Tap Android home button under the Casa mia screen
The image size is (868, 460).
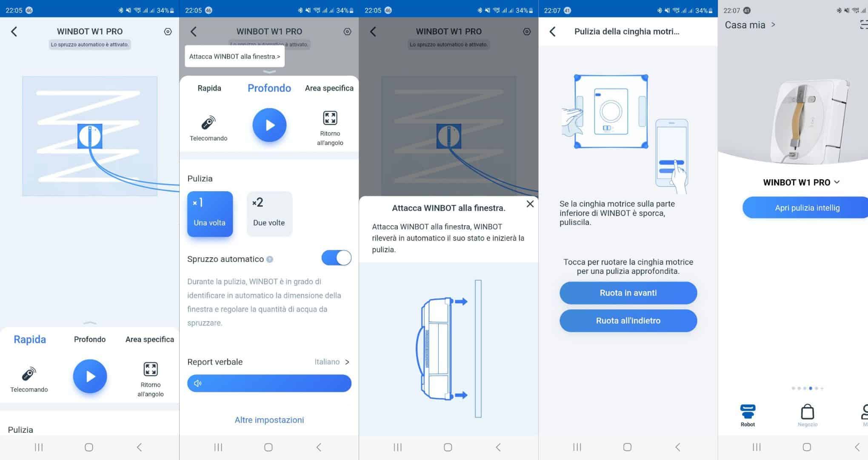[807, 447]
